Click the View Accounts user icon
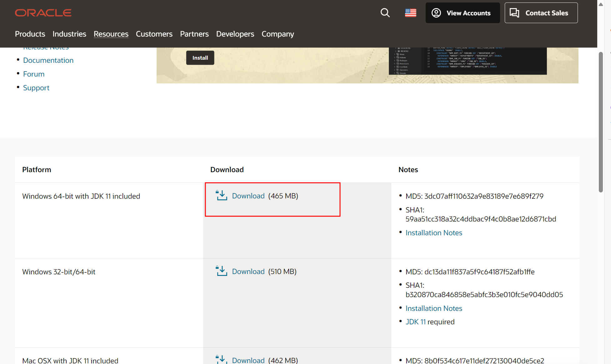This screenshot has width=611, height=364. point(436,13)
